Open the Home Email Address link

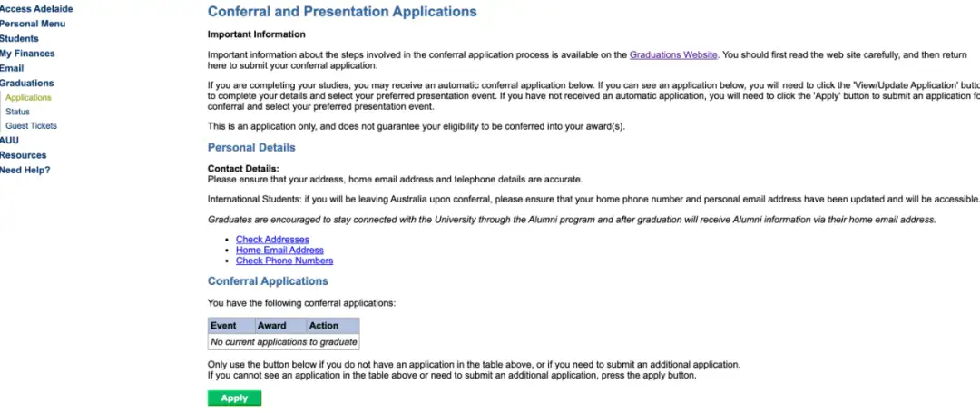pyautogui.click(x=279, y=250)
